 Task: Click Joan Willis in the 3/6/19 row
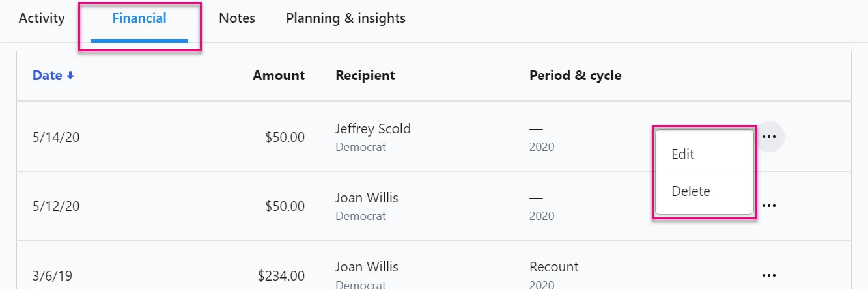[367, 267]
